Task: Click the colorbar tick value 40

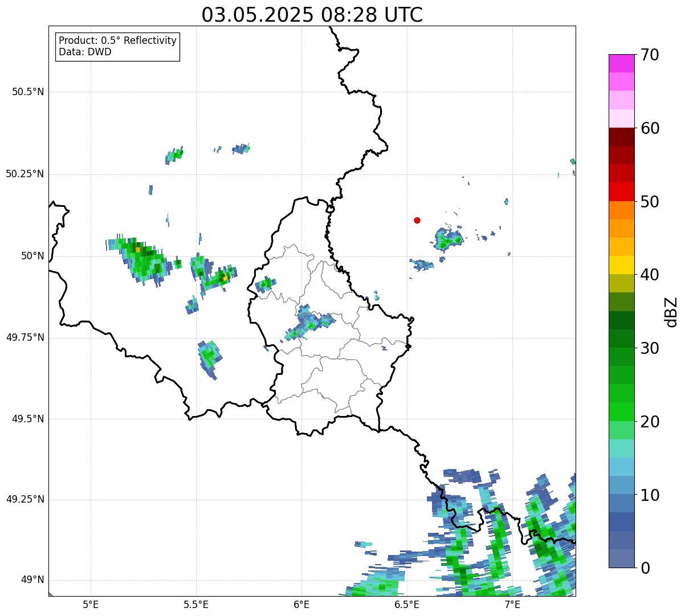Action: 650,275
